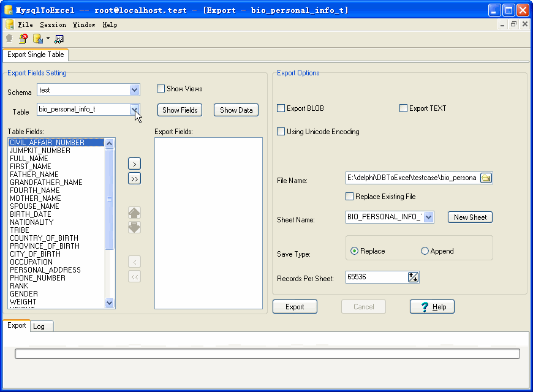Click the Show Data button
Viewport: 533px width, 392px height.
(x=236, y=110)
